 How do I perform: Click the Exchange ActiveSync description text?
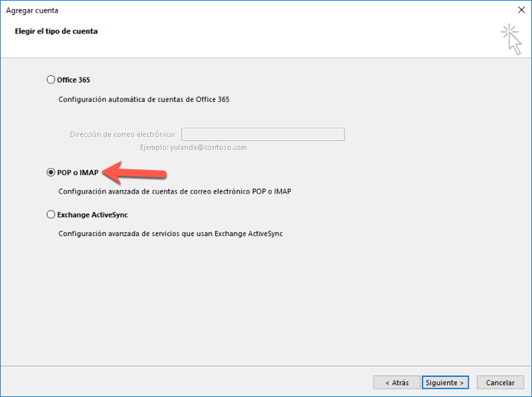click(170, 234)
